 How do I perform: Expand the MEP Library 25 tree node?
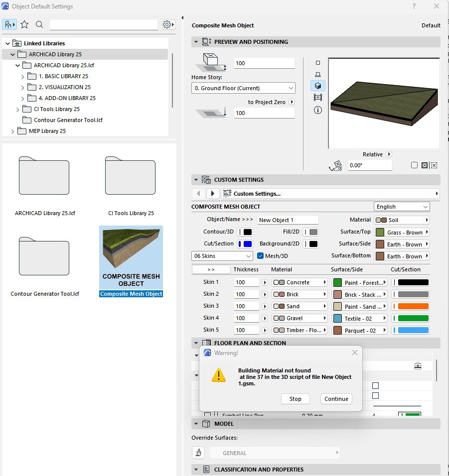12,131
